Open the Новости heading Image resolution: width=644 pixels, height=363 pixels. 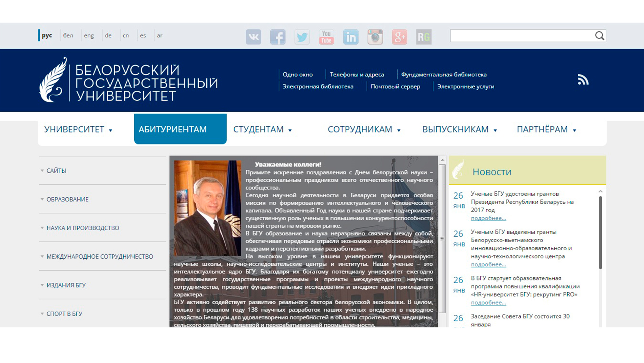coord(492,172)
